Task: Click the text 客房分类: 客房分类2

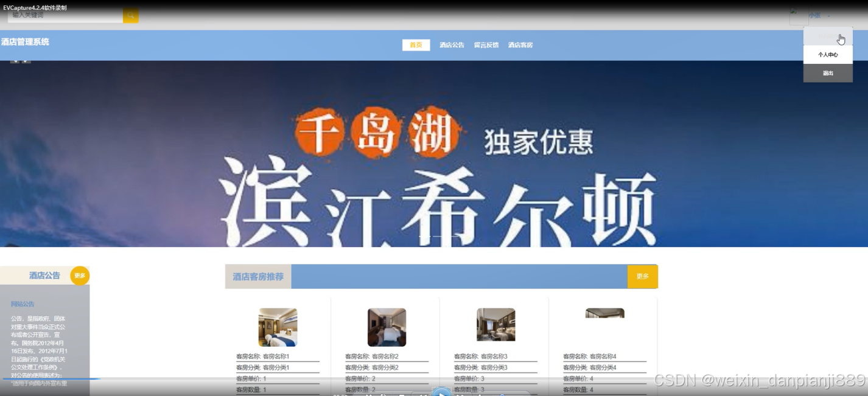Action: point(372,367)
